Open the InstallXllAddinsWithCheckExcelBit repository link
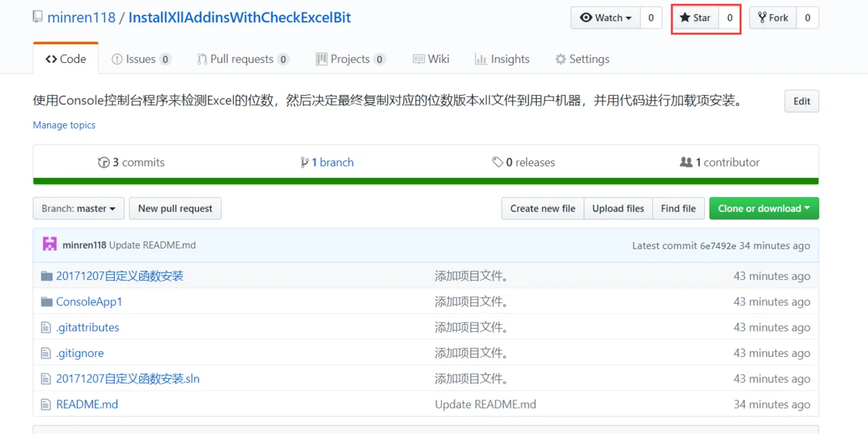 [240, 17]
